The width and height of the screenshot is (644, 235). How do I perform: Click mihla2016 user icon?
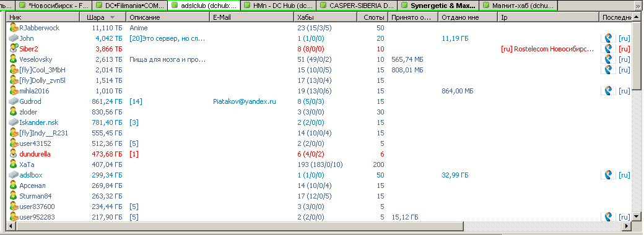pos(14,91)
